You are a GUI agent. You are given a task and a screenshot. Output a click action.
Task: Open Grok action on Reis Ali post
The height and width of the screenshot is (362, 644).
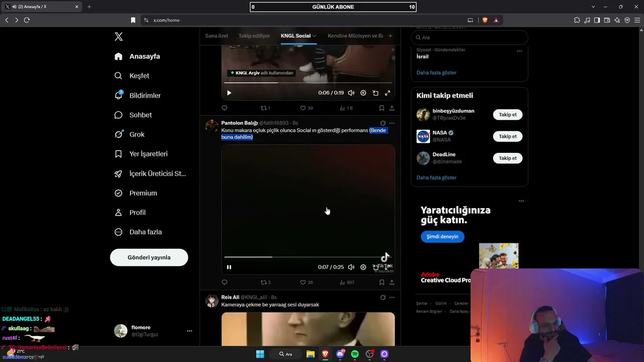(x=383, y=297)
